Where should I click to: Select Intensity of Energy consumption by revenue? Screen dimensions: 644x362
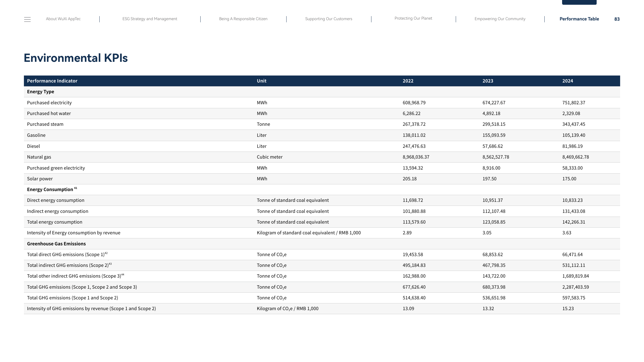click(x=74, y=233)
